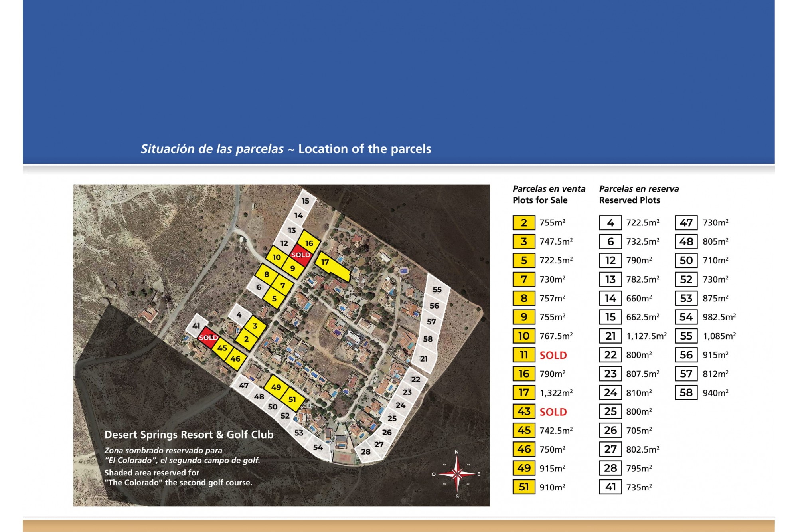798x532 pixels.
Task: Click the yellow legend box numbered 43
Action: tap(524, 411)
